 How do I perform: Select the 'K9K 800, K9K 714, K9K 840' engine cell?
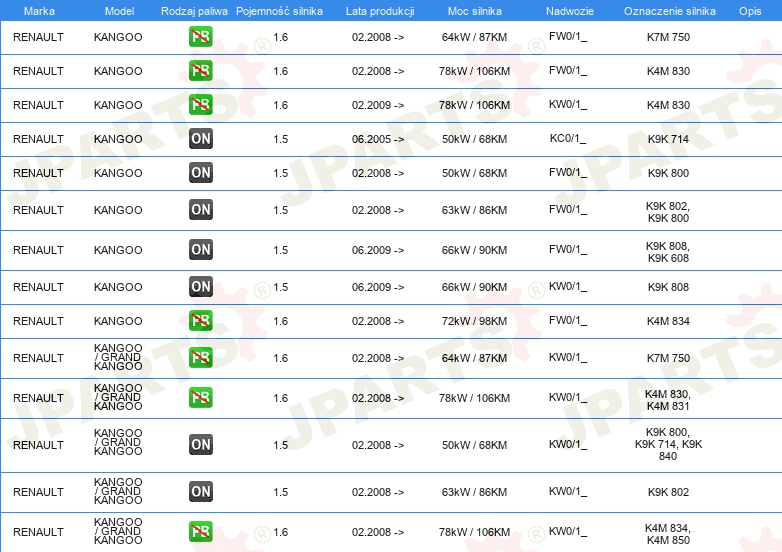pos(668,444)
